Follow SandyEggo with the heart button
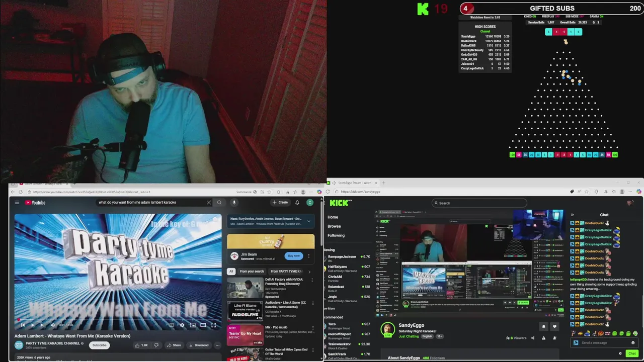Screen dimensions: 644x362 [x=555, y=326]
